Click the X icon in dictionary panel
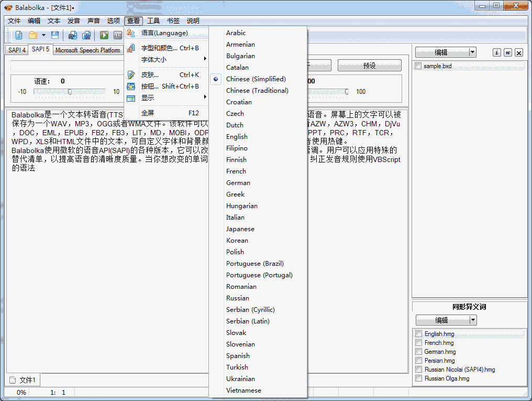 point(519,52)
